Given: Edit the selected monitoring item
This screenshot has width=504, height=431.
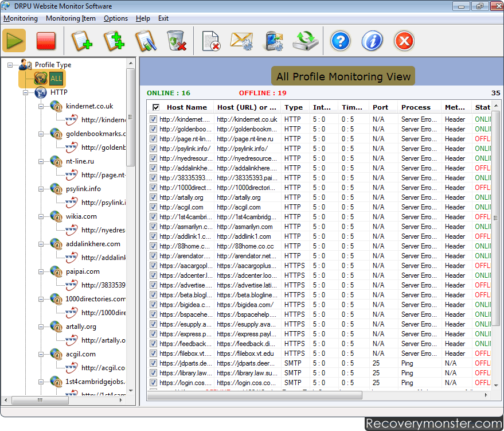Looking at the screenshot, I should tap(146, 41).
